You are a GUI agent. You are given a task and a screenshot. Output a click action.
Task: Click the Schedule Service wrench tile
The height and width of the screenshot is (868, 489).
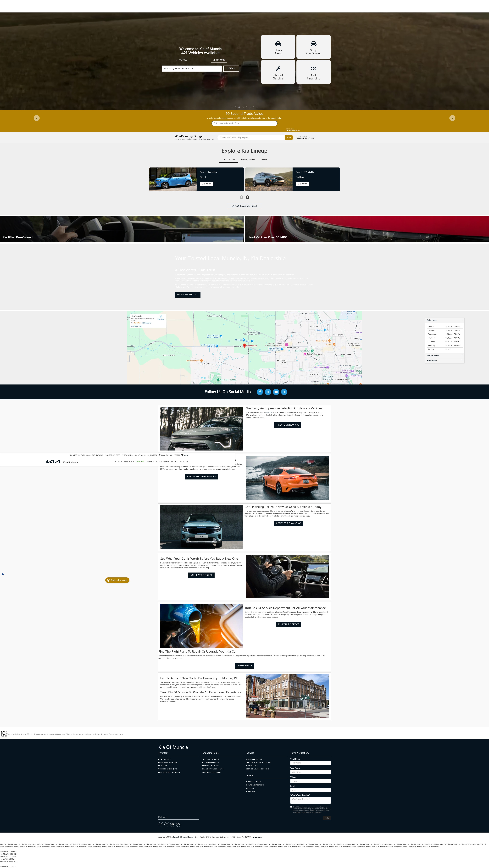pyautogui.click(x=278, y=72)
